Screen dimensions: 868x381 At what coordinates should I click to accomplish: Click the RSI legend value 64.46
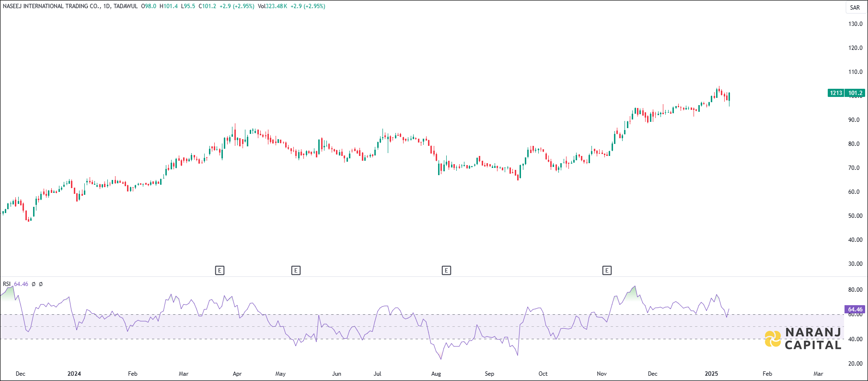tap(21, 284)
